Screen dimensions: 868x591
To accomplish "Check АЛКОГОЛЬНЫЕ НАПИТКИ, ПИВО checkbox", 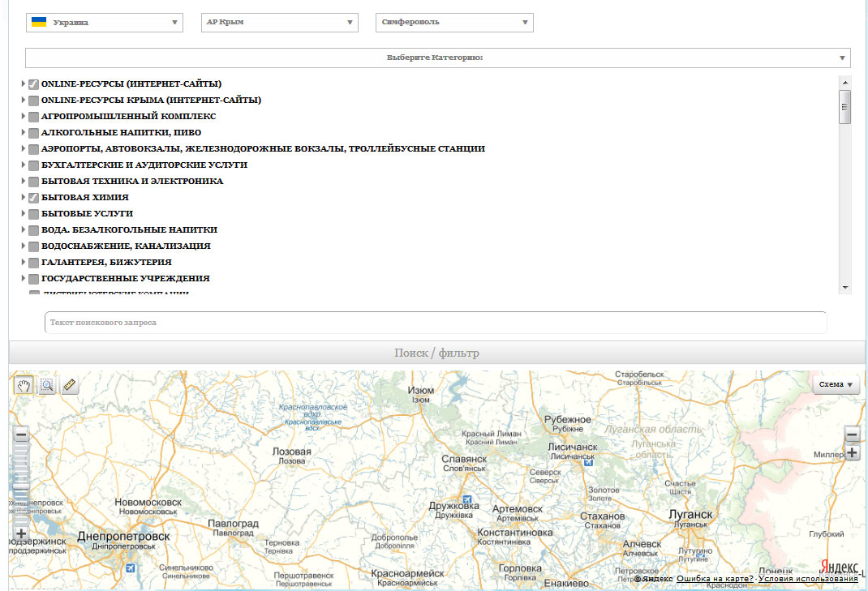I will (34, 133).
